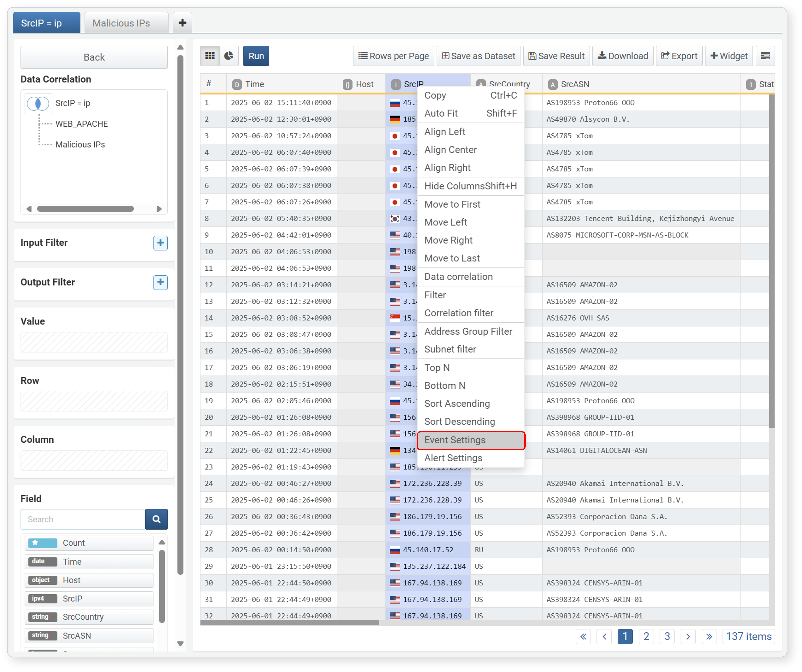
Task: Go to page 2 of results
Action: (646, 636)
